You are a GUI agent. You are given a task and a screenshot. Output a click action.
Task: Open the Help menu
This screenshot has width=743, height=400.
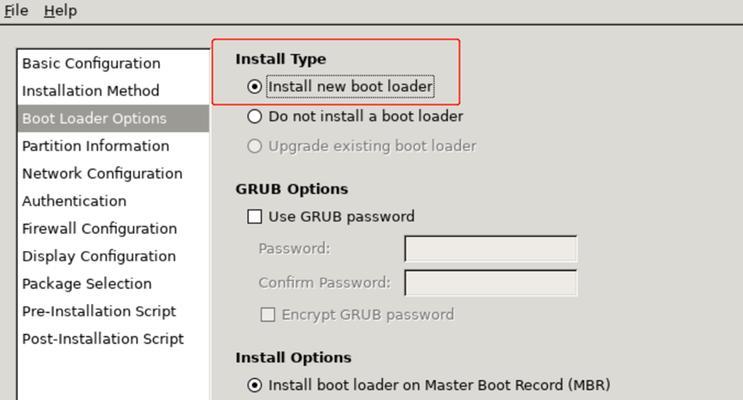click(x=60, y=10)
